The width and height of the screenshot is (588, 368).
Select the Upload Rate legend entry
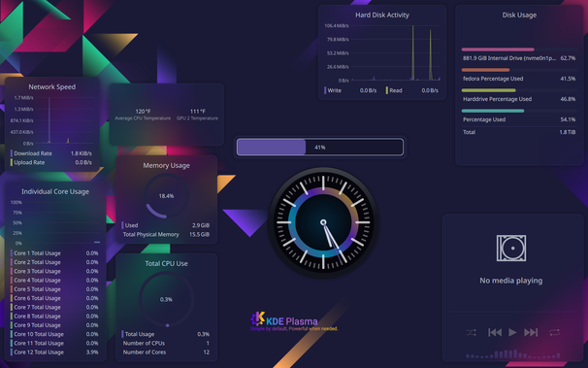pyautogui.click(x=51, y=162)
